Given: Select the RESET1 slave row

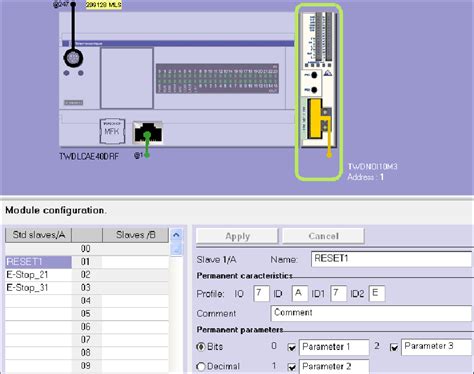Looking at the screenshot, I should 38,262.
